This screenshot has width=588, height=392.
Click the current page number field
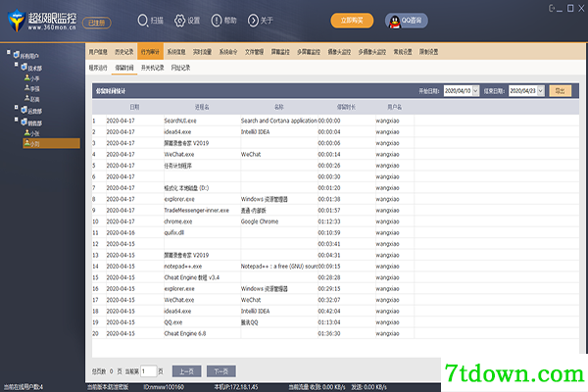[148, 371]
